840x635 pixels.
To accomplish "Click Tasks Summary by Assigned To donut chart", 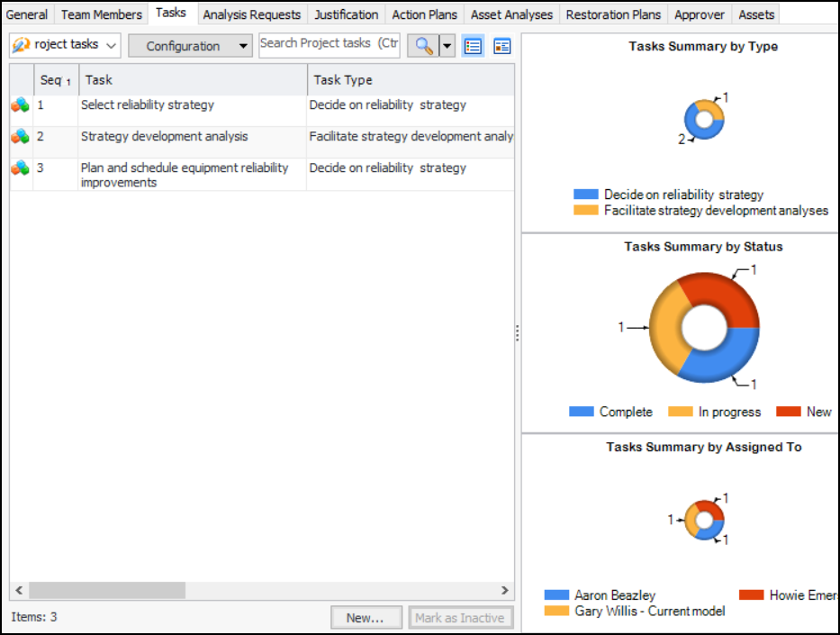I will click(704, 519).
